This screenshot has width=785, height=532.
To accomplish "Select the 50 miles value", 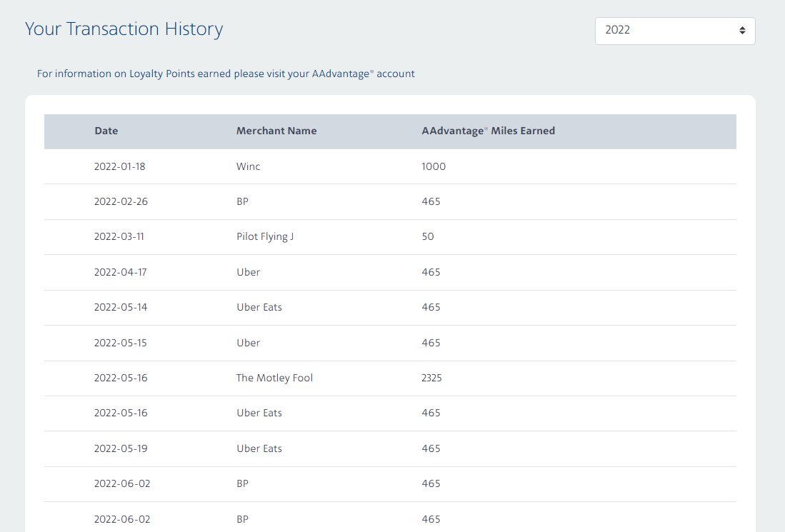I will [x=428, y=237].
